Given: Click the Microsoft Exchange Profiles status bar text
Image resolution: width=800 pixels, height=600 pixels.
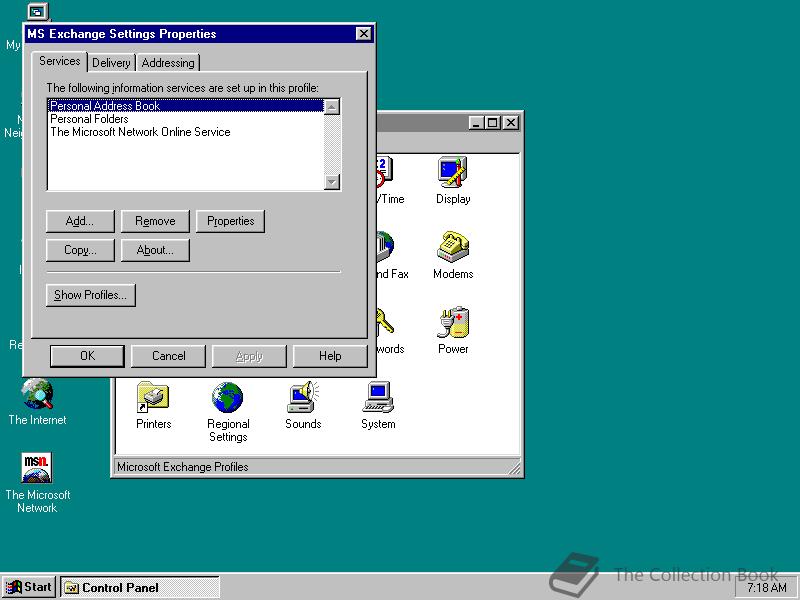Looking at the screenshot, I should pos(183,467).
